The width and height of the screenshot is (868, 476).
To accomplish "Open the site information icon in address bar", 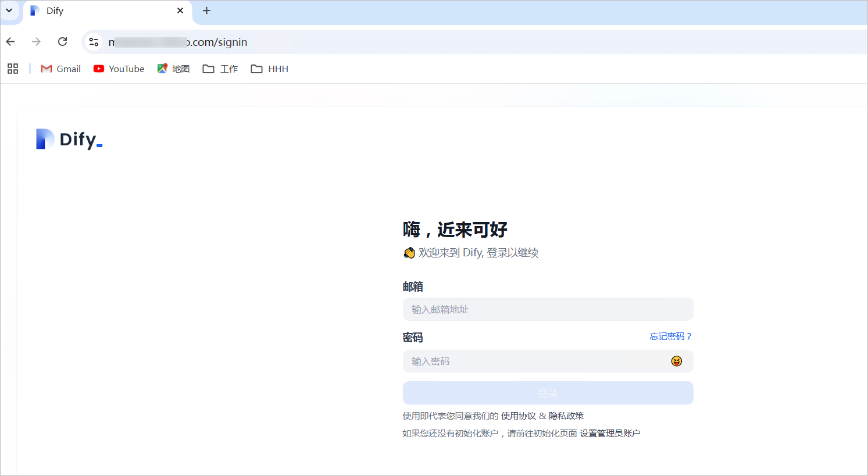I will coord(94,42).
